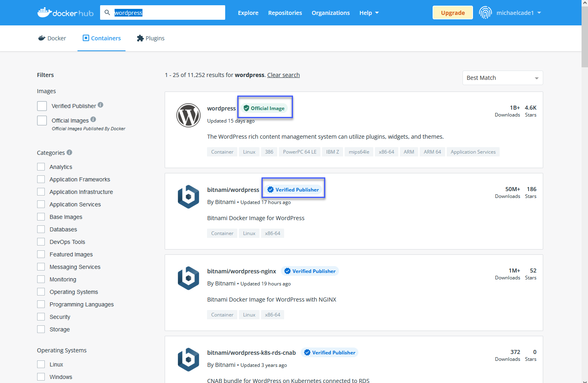This screenshot has width=588, height=383.
Task: Click the Bitnami hexagon logo beside bitnami/wordpress
Action: [188, 197]
